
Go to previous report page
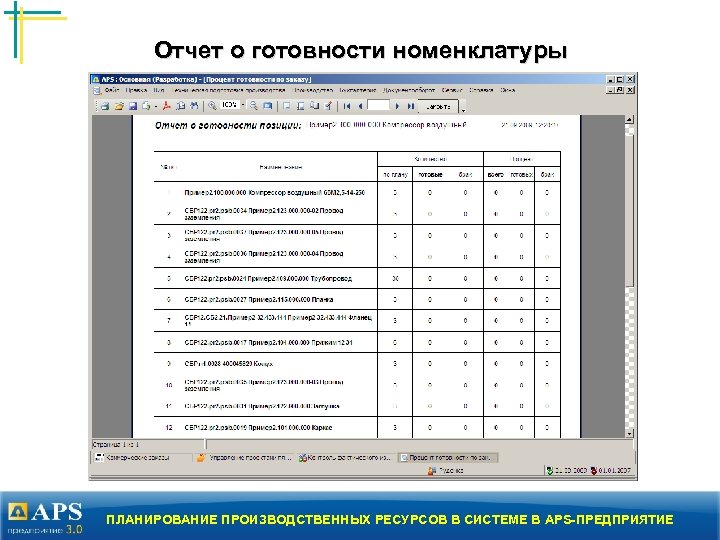pyautogui.click(x=360, y=106)
